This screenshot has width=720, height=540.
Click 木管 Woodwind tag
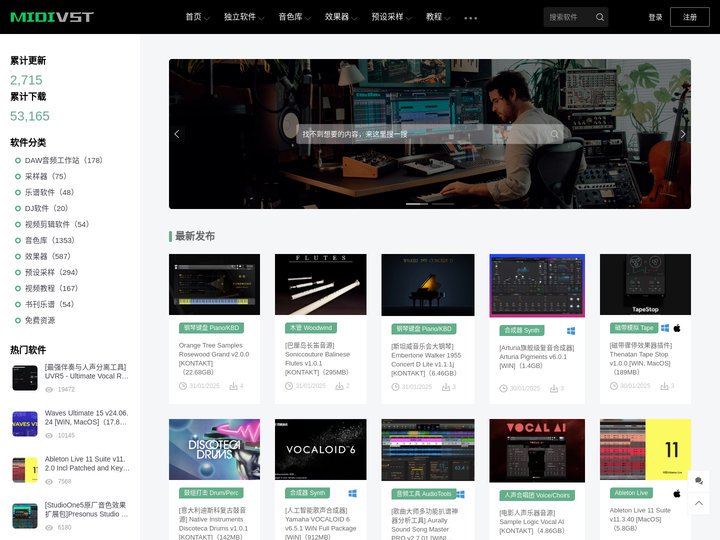311,328
